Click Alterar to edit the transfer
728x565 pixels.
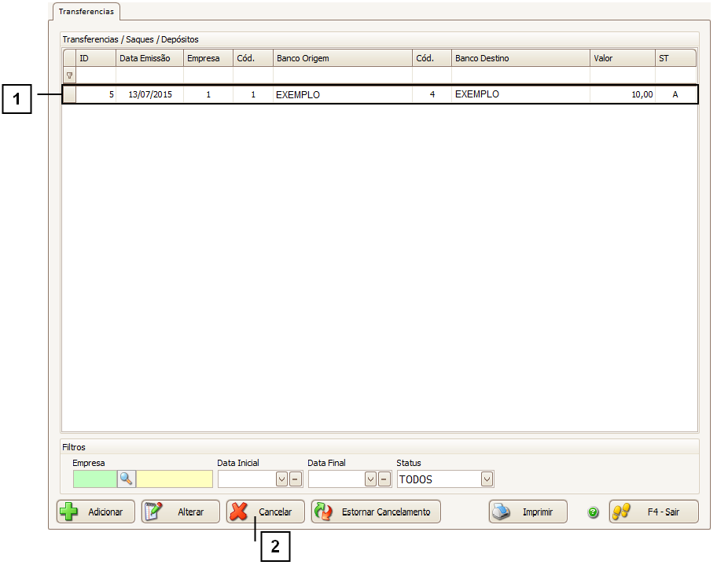point(180,512)
